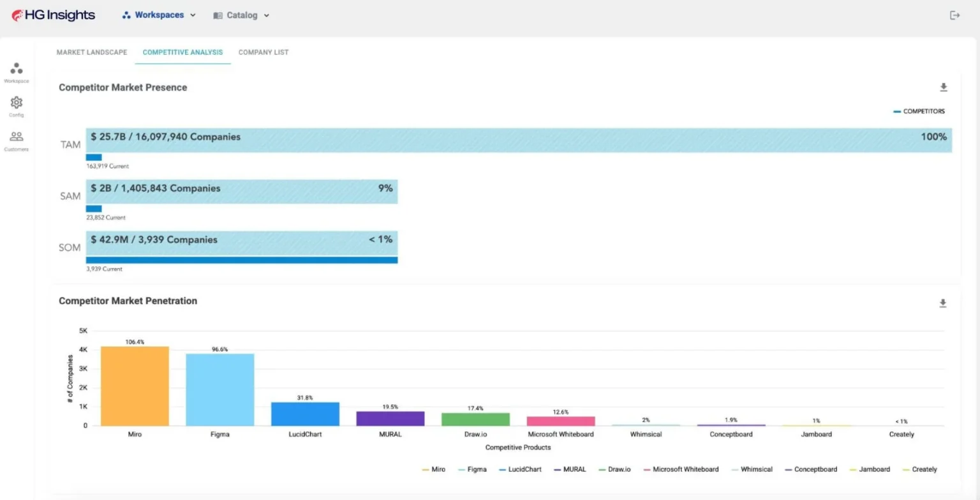Click the '23,852 Current' label
This screenshot has height=500, width=980.
tap(107, 218)
